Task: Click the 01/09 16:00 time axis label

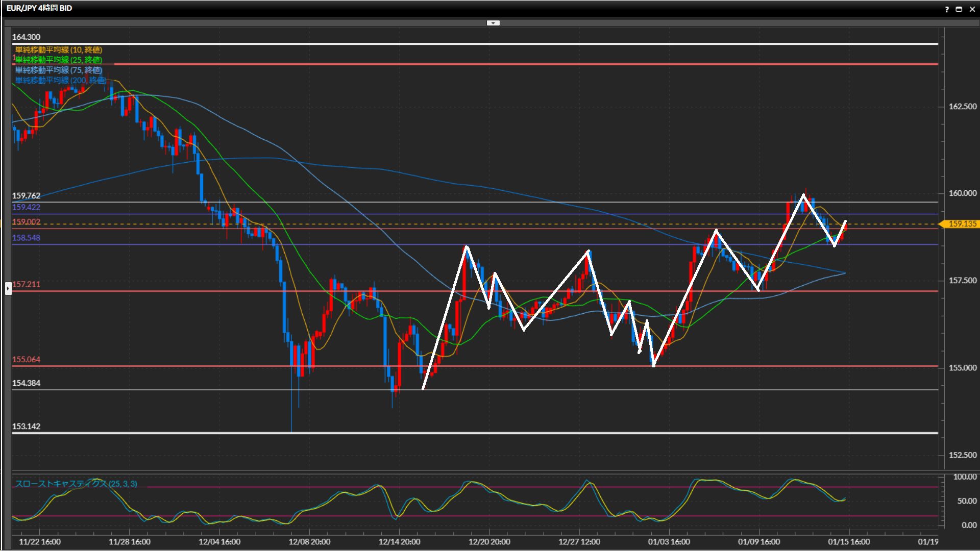Action: click(758, 542)
